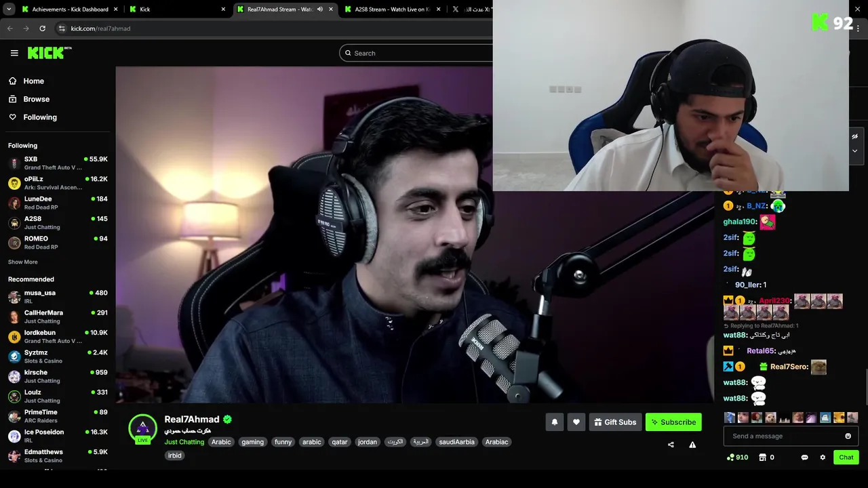
Task: Open Ice Poseidon recommended channel
Action: (58, 436)
